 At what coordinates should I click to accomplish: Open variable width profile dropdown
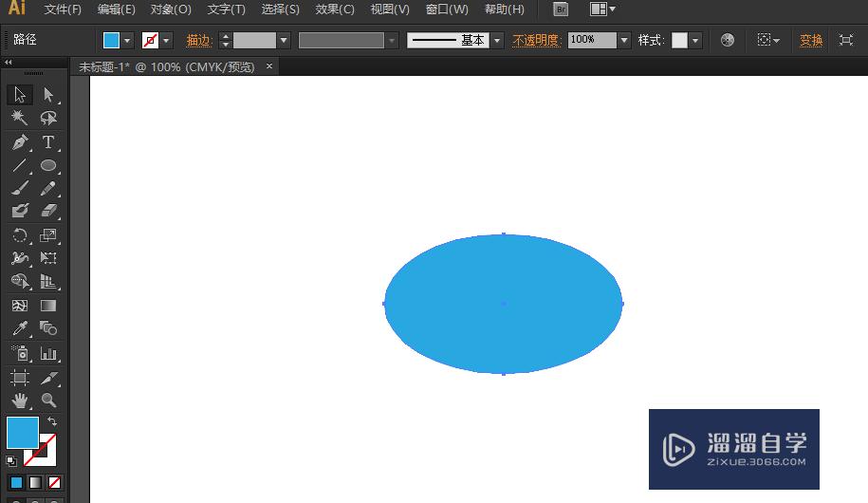point(392,41)
